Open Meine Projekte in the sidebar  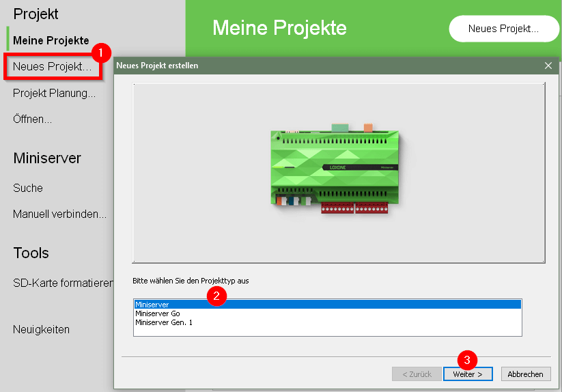[51, 40]
